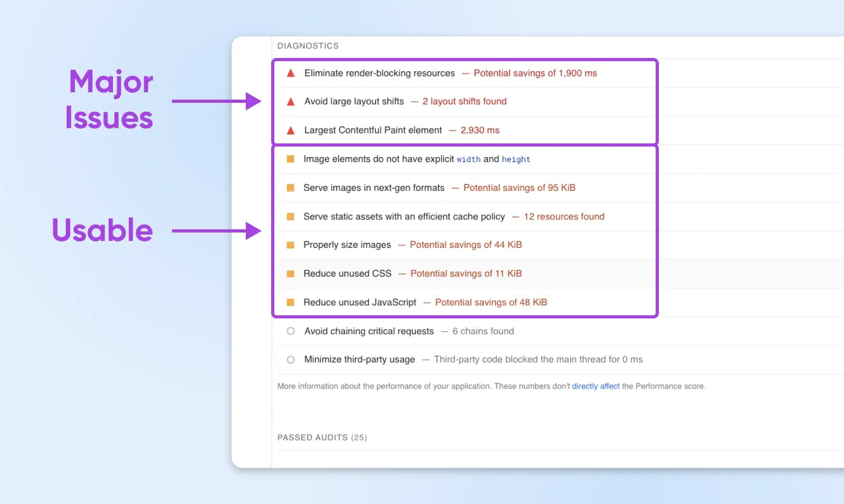Click orange square next to Reduce unused CSS
The image size is (844, 504).
pyautogui.click(x=290, y=274)
